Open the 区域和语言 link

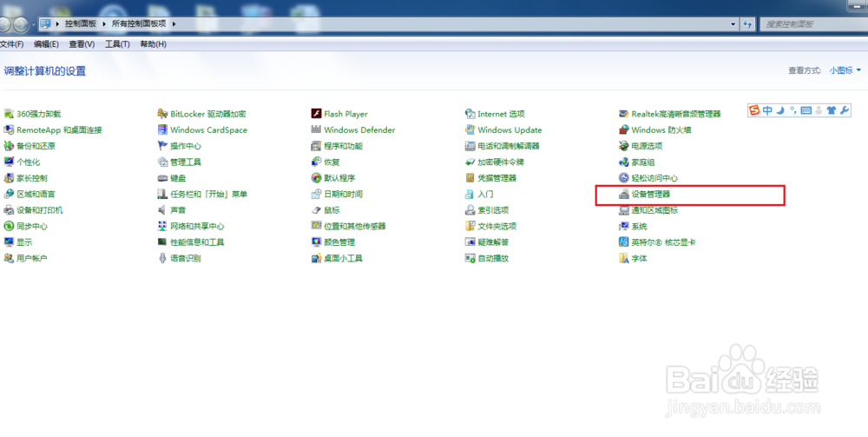(36, 195)
